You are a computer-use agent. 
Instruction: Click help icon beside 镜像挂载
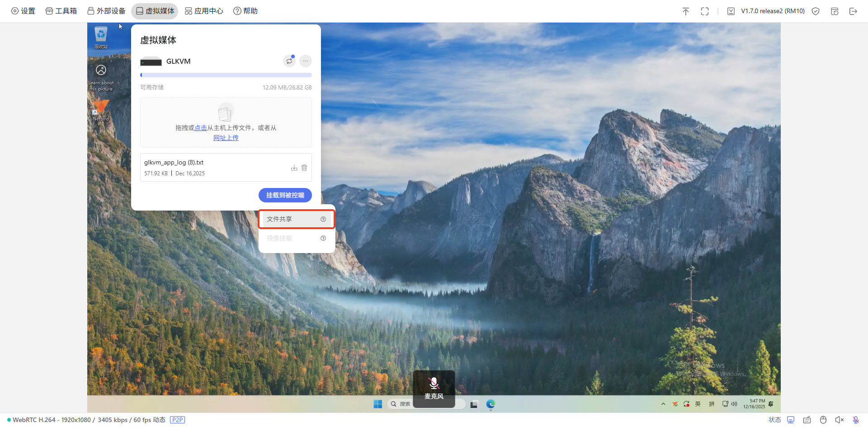[x=323, y=238]
